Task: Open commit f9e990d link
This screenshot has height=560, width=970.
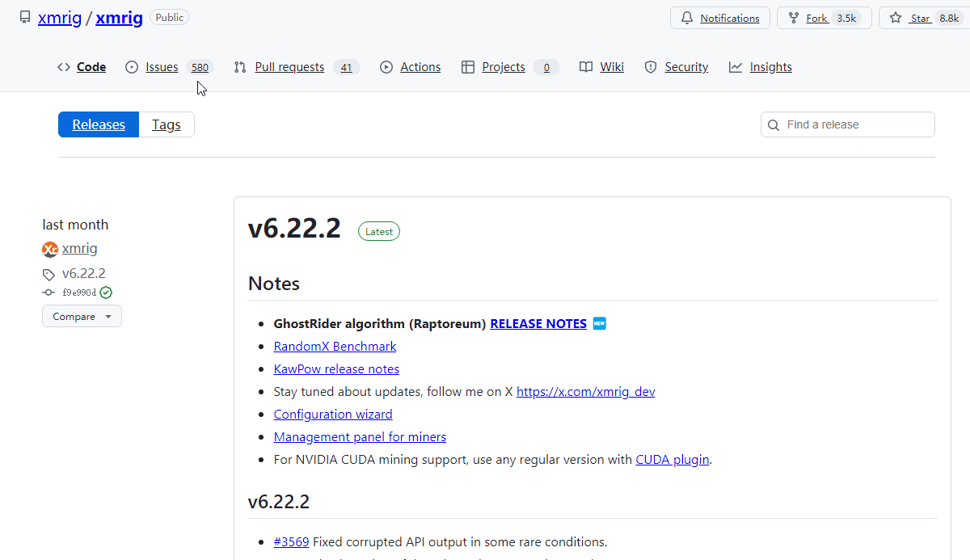Action: pyautogui.click(x=78, y=293)
